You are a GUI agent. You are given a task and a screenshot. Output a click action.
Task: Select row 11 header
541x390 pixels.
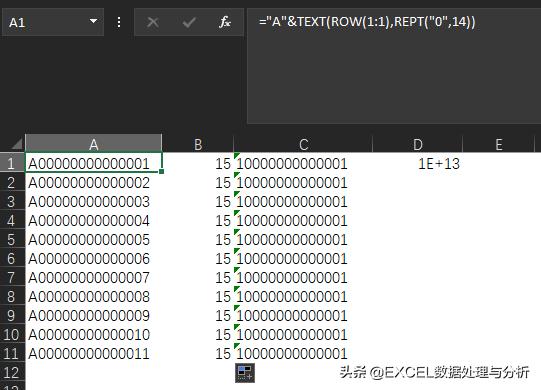coord(12,353)
